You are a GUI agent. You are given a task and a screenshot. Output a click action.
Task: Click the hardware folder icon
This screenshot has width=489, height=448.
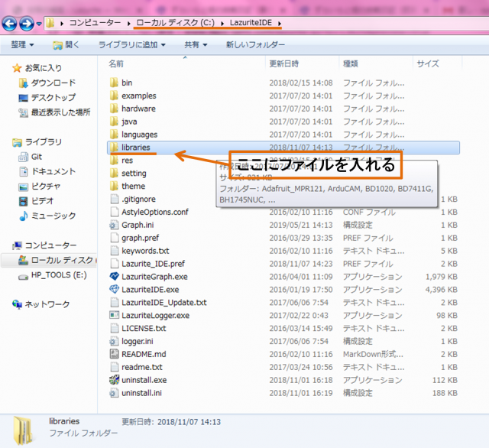click(x=114, y=109)
